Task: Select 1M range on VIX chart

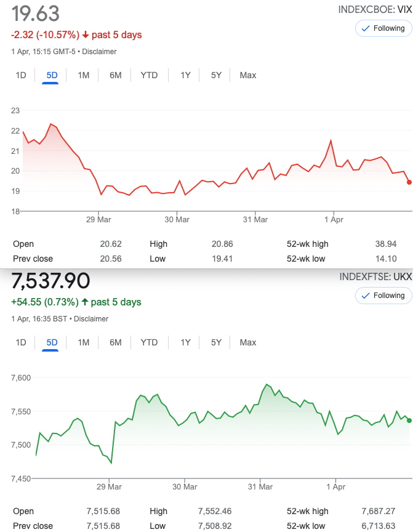Action: pyautogui.click(x=84, y=75)
